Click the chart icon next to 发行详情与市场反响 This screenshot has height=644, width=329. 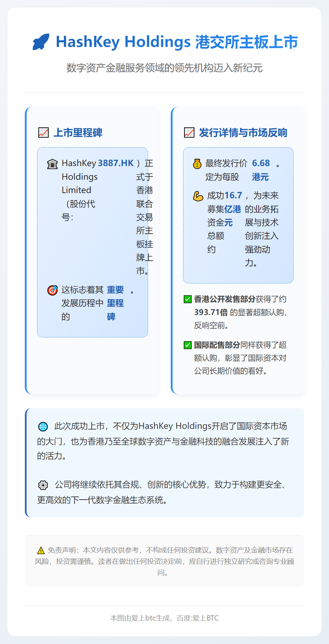click(189, 133)
